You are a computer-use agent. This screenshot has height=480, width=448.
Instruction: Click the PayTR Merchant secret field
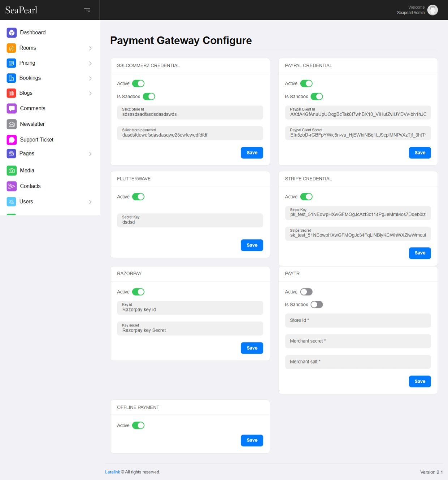coord(358,341)
